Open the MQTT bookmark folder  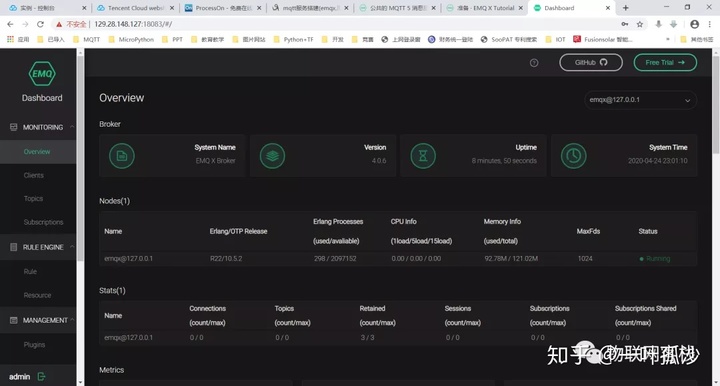tap(86, 39)
